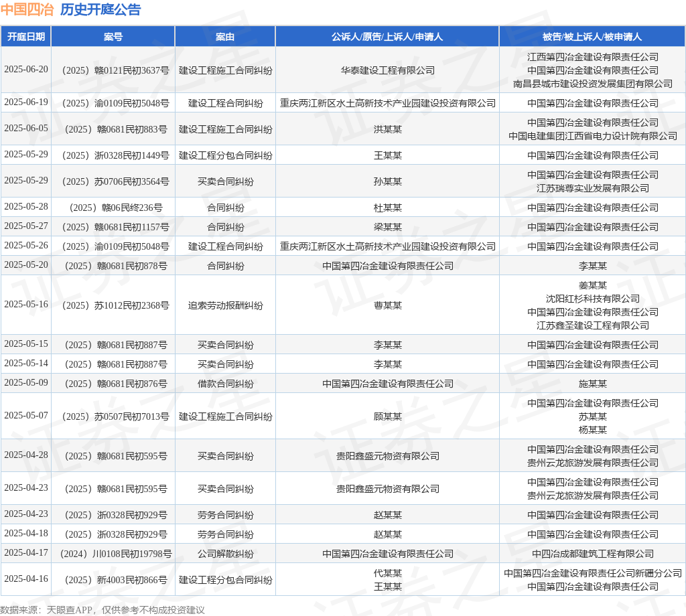Image resolution: width=686 pixels, height=616 pixels.
Task: Click the date 2025-05-16
Action: click(26, 304)
